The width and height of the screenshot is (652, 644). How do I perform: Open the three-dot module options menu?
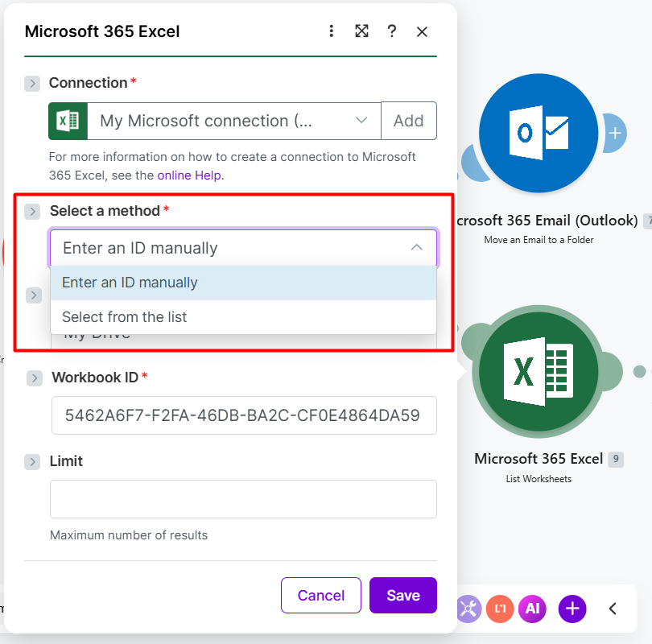(331, 31)
